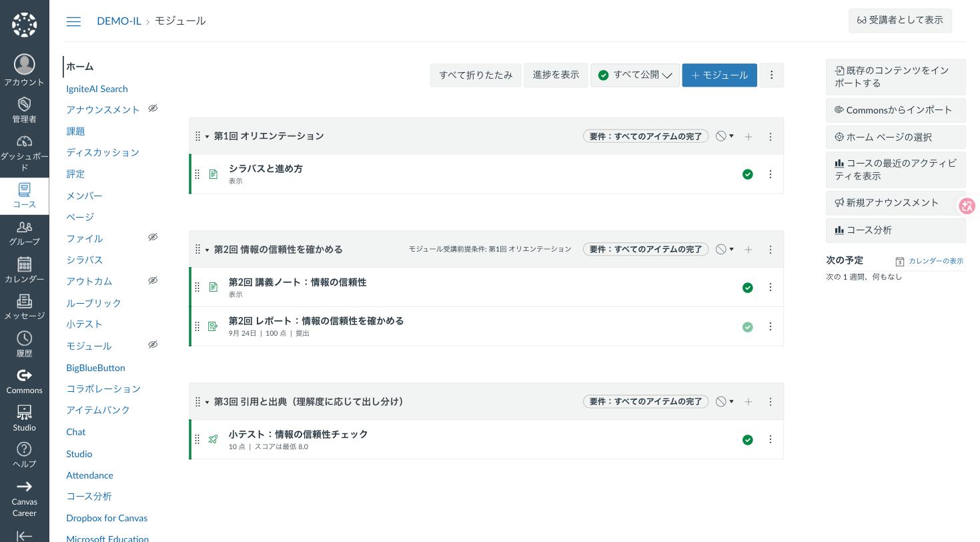
Task: Open the 管理者 admin shield icon
Action: tap(24, 104)
